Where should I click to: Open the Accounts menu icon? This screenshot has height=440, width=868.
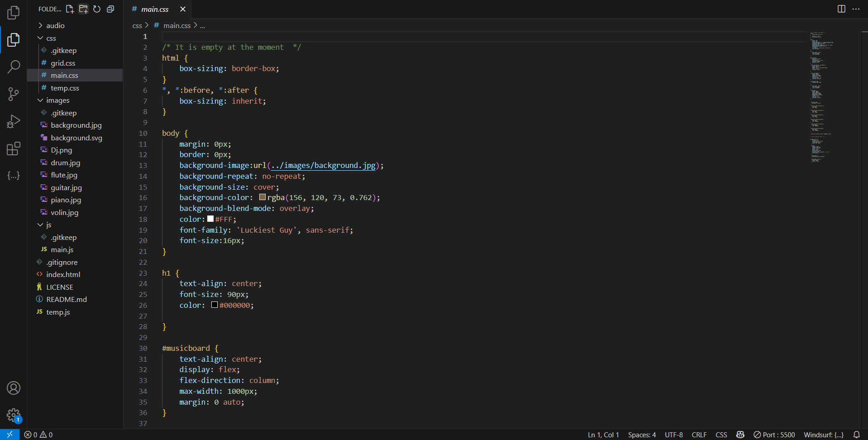14,388
